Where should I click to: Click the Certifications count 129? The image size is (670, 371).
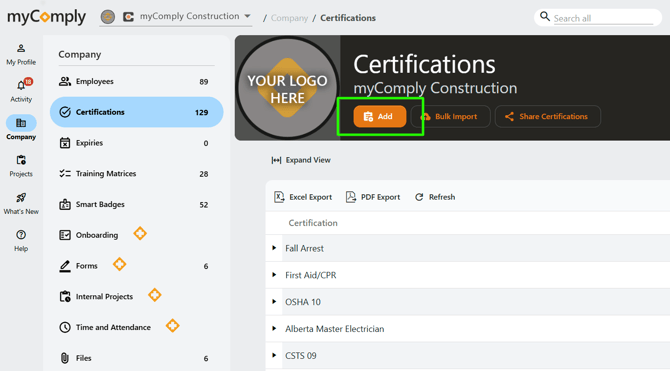(x=201, y=112)
